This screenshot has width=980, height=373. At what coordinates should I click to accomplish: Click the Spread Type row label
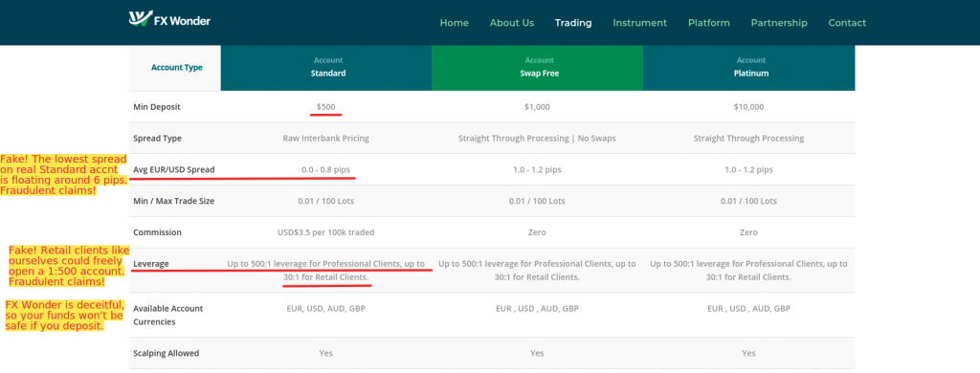coord(158,138)
